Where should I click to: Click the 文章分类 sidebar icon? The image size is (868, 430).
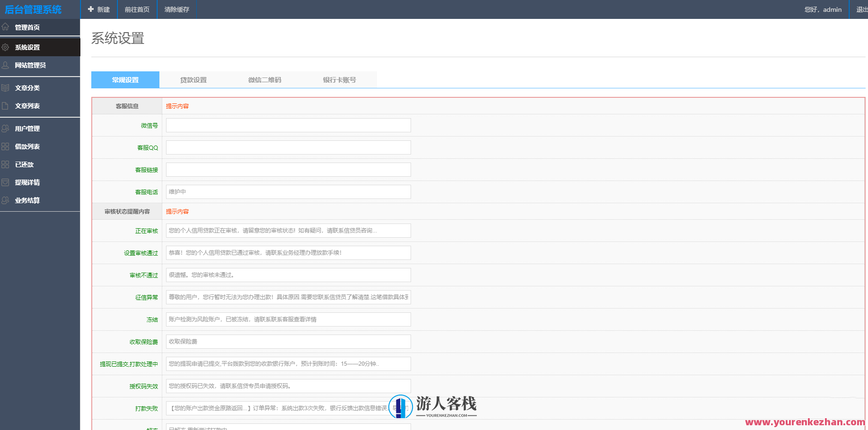coord(5,87)
